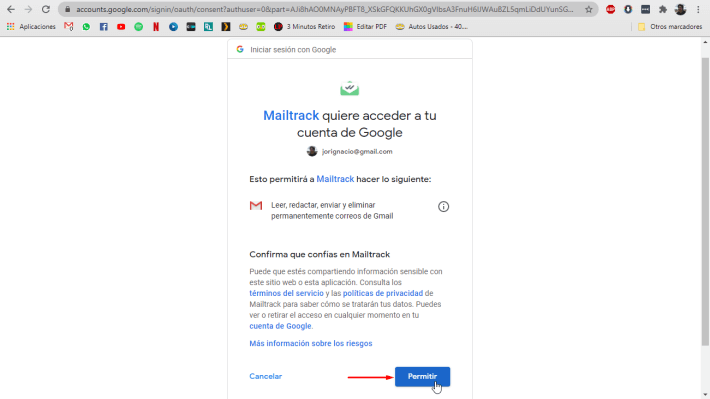Click the address bar URL
710x399 pixels.
(x=324, y=9)
